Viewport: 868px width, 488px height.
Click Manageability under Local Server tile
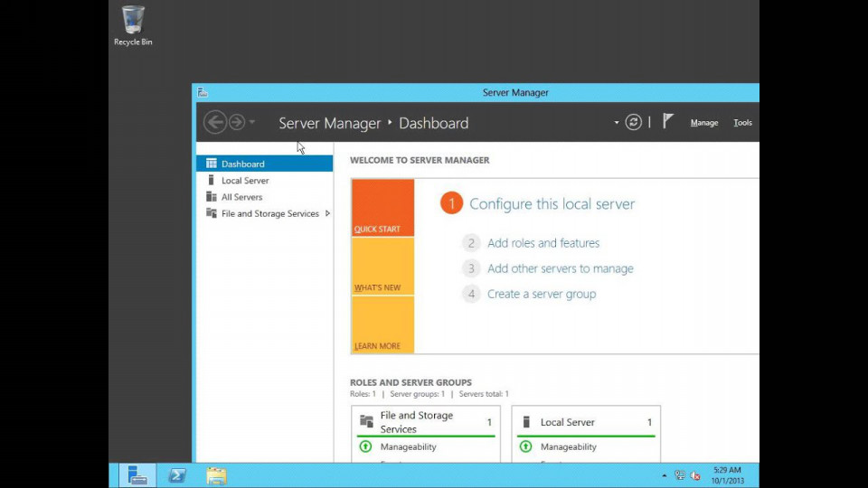click(569, 446)
